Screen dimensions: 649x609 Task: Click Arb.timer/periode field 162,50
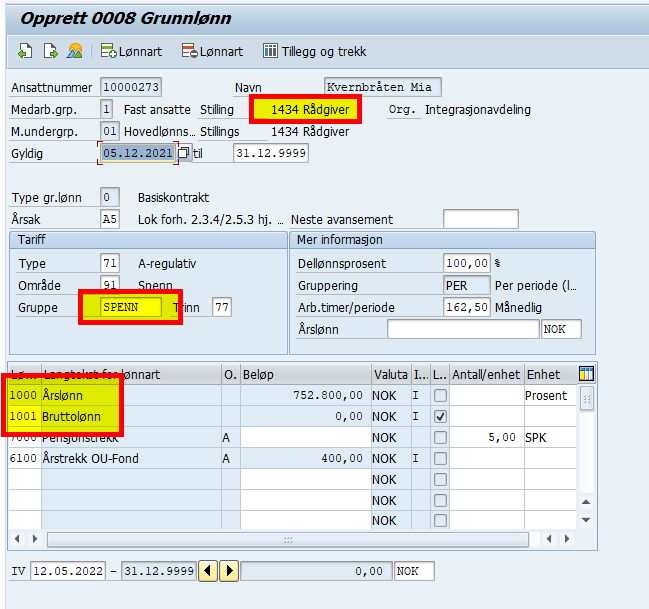coord(466,307)
